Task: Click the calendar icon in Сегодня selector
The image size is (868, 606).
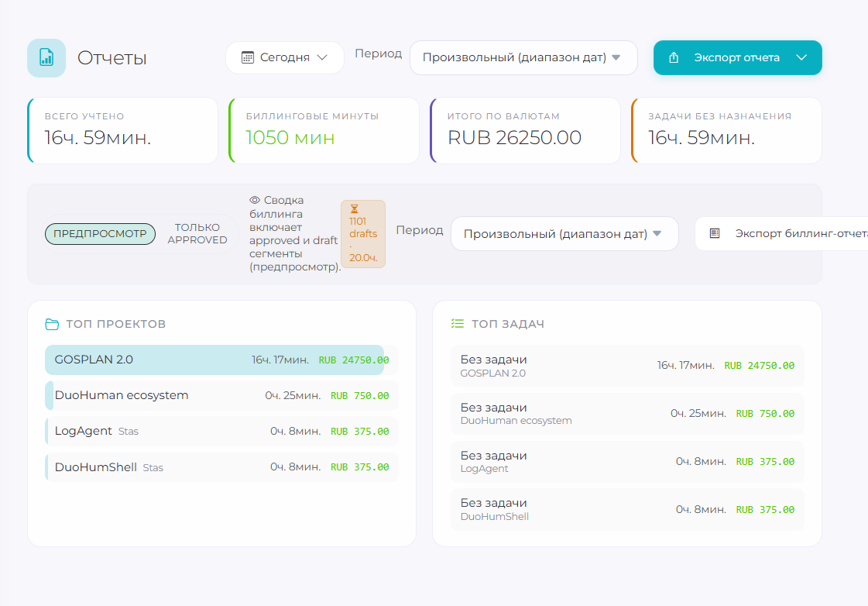Action: [248, 57]
